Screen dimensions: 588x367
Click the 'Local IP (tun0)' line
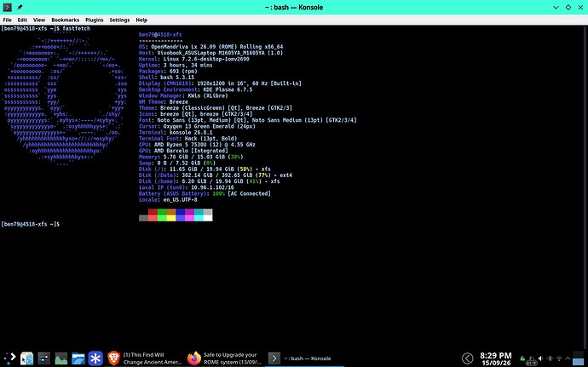click(187, 187)
